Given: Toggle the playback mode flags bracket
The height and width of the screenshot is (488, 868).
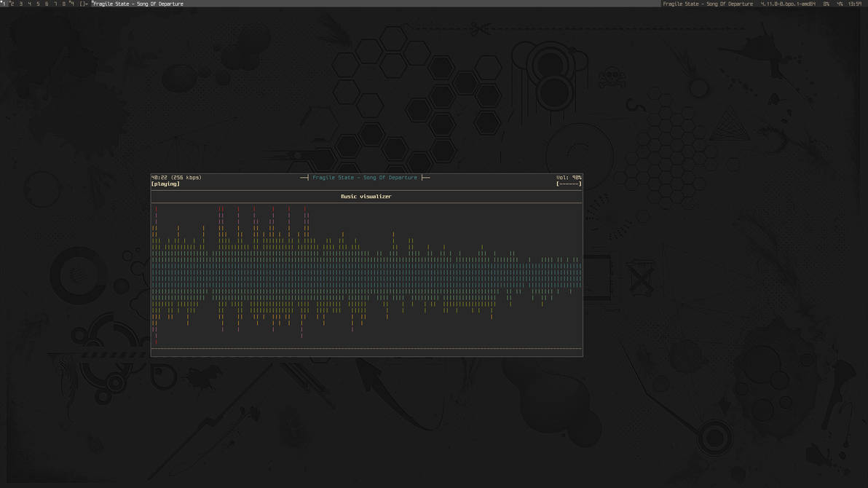Looking at the screenshot, I should (569, 184).
